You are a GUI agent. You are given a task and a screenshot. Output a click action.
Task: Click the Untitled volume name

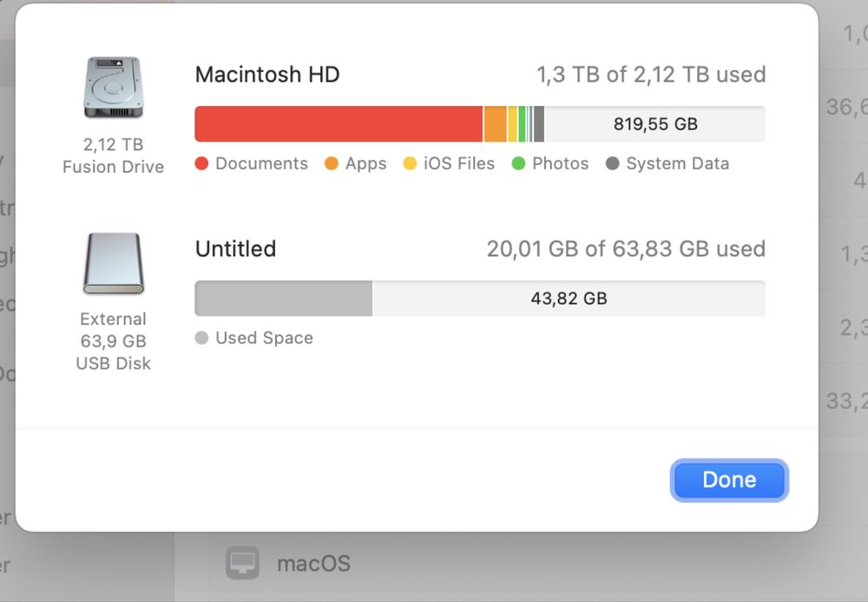point(235,249)
